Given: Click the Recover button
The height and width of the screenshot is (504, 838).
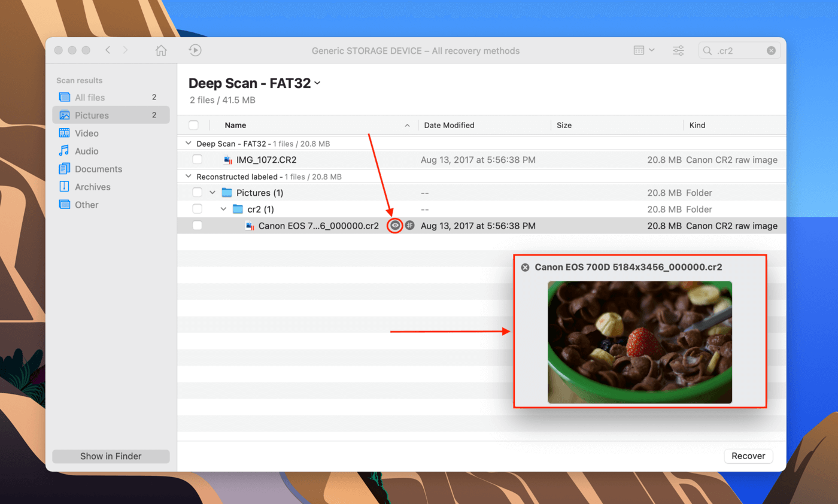Looking at the screenshot, I should [x=748, y=456].
